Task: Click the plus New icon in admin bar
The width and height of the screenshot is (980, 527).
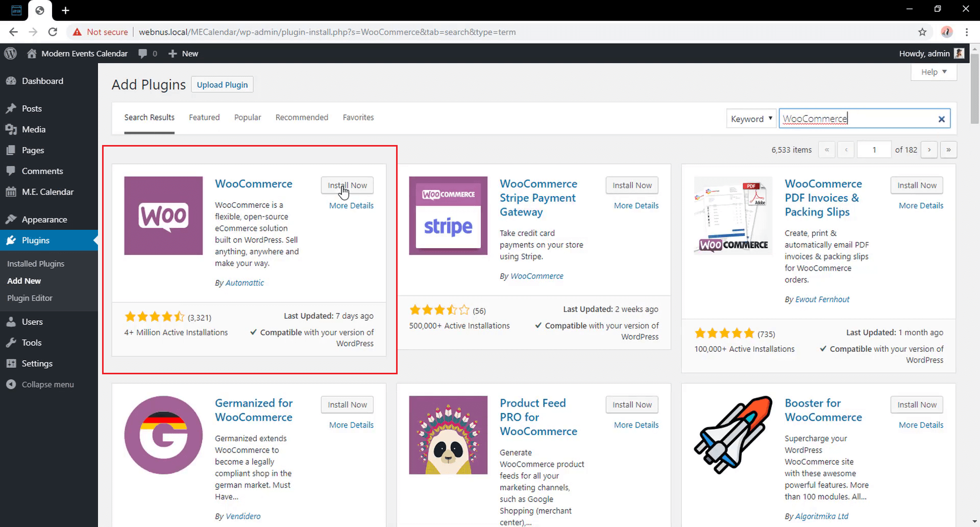Action: 173,54
